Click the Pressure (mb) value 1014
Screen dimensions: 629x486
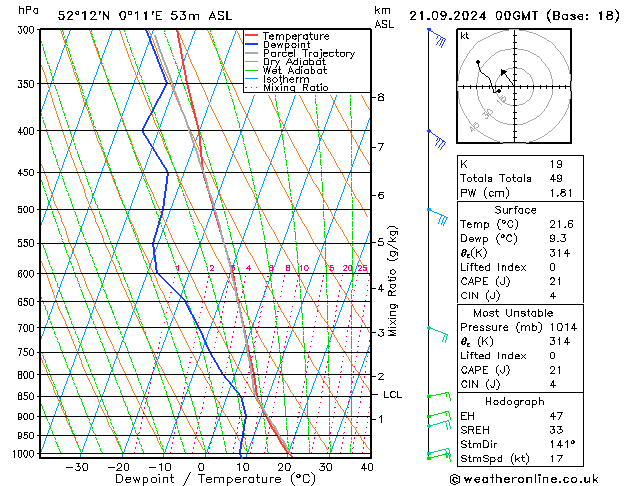563,327
